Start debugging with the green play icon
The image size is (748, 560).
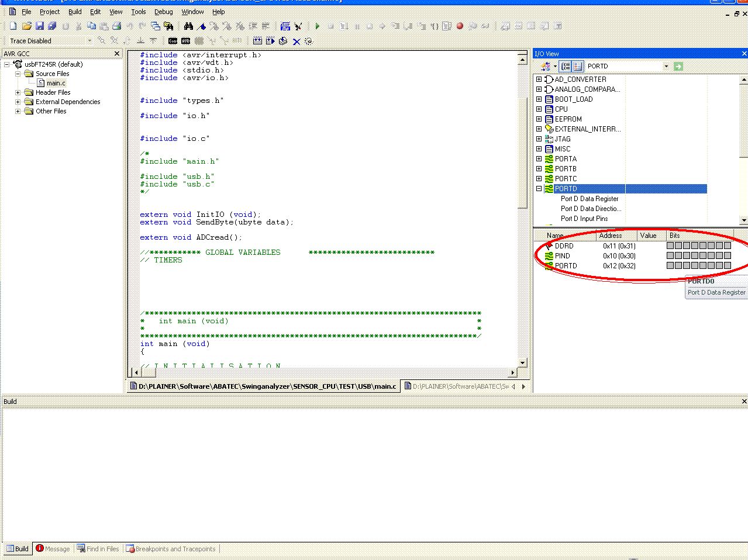[318, 26]
